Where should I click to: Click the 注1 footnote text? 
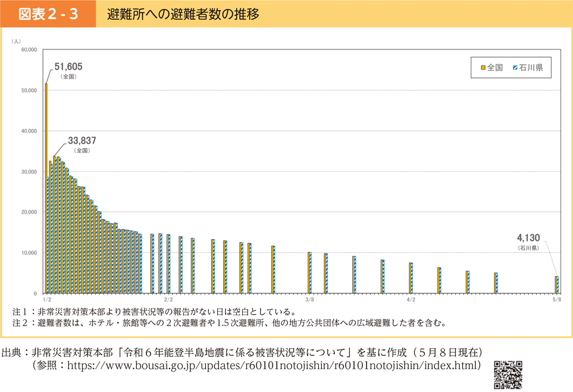tap(154, 312)
